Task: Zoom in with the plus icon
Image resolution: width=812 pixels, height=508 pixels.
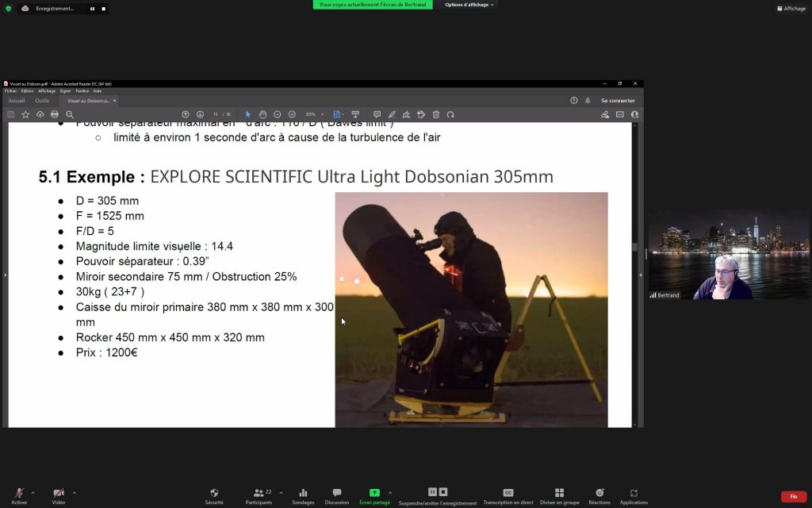Action: [292, 114]
